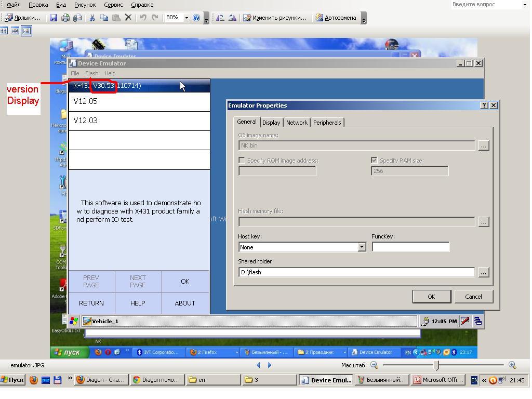Switch to Single Picture view mode
Image resolution: width=532 pixels, height=399 pixels.
(x=26, y=31)
